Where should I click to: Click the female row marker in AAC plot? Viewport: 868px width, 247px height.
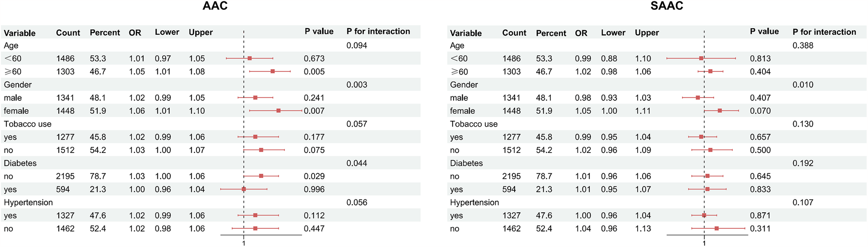[278, 111]
